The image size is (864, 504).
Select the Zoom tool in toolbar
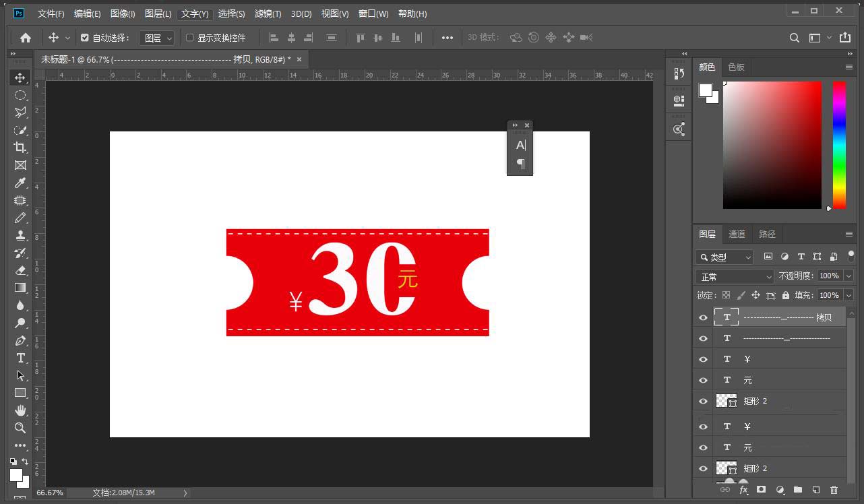coord(20,428)
